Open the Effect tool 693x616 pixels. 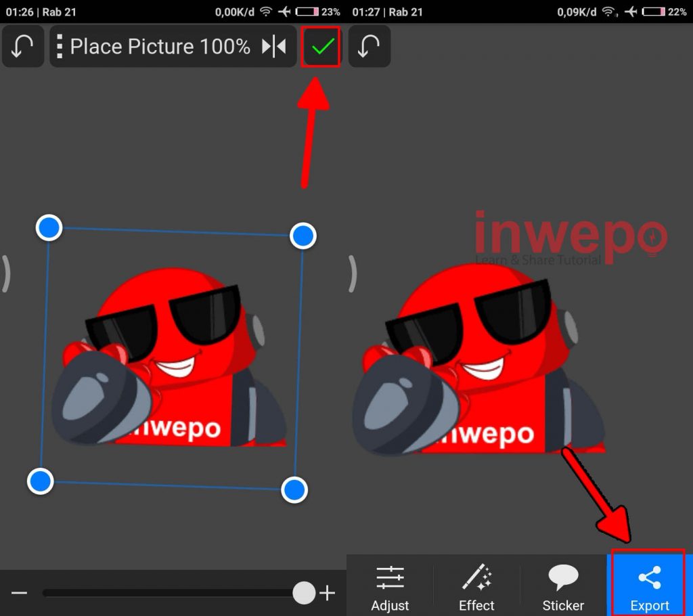tap(476, 588)
